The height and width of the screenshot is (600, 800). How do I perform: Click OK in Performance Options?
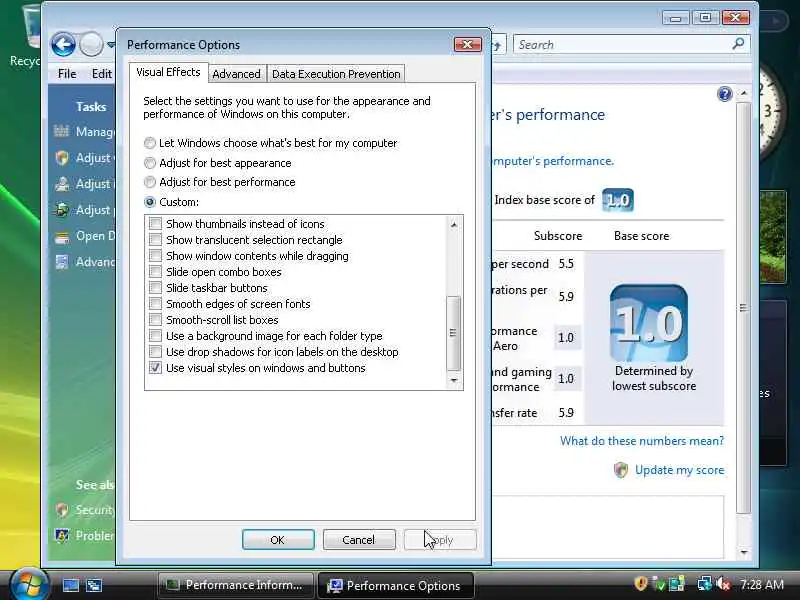coord(278,540)
